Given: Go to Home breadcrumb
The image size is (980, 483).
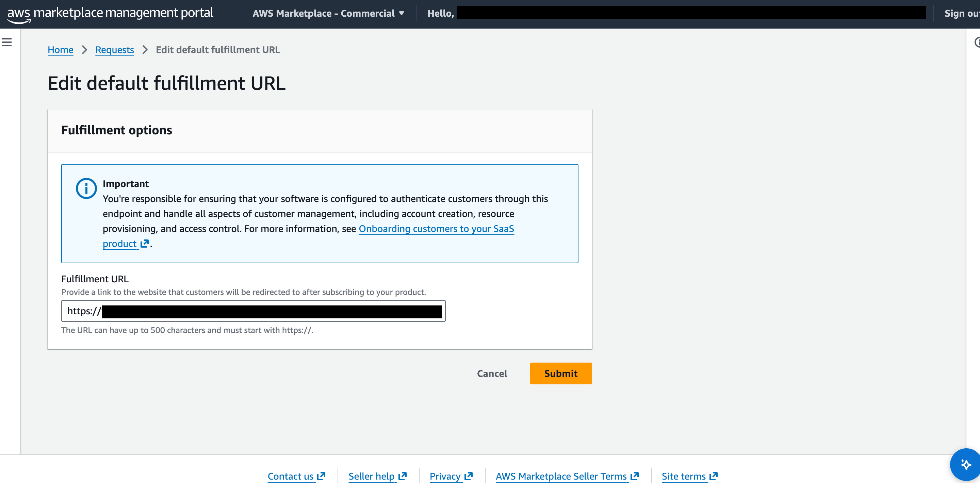Looking at the screenshot, I should pyautogui.click(x=61, y=50).
